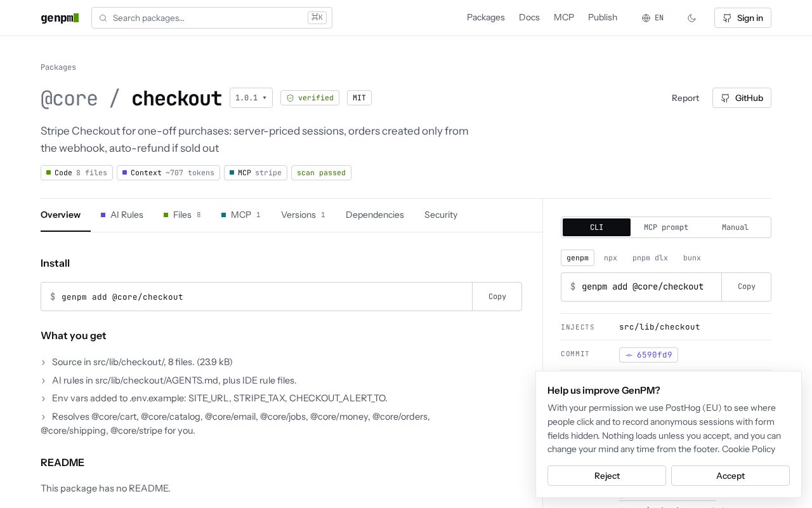812x508 pixels.
Task: Click the Sign in button
Action: pos(743,18)
